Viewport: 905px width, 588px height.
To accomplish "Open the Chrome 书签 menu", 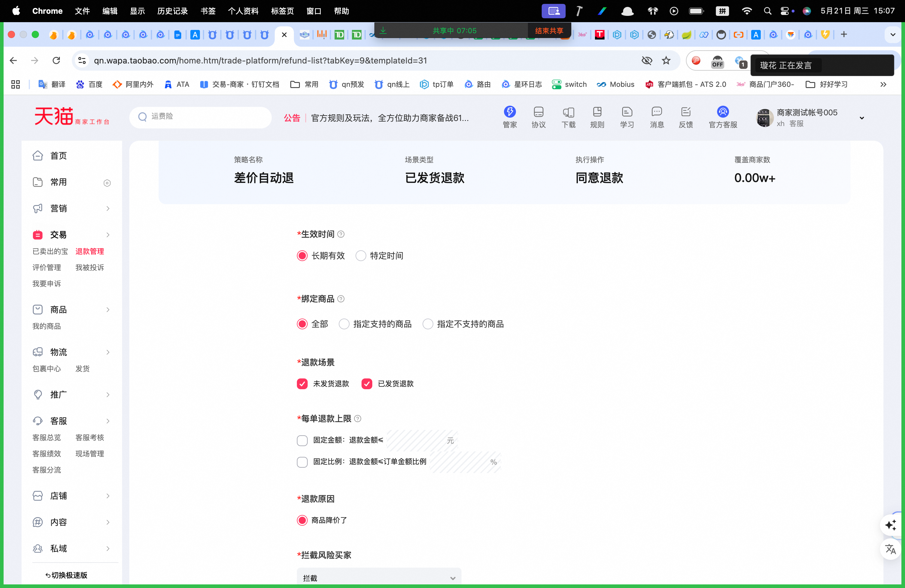I will point(208,11).
